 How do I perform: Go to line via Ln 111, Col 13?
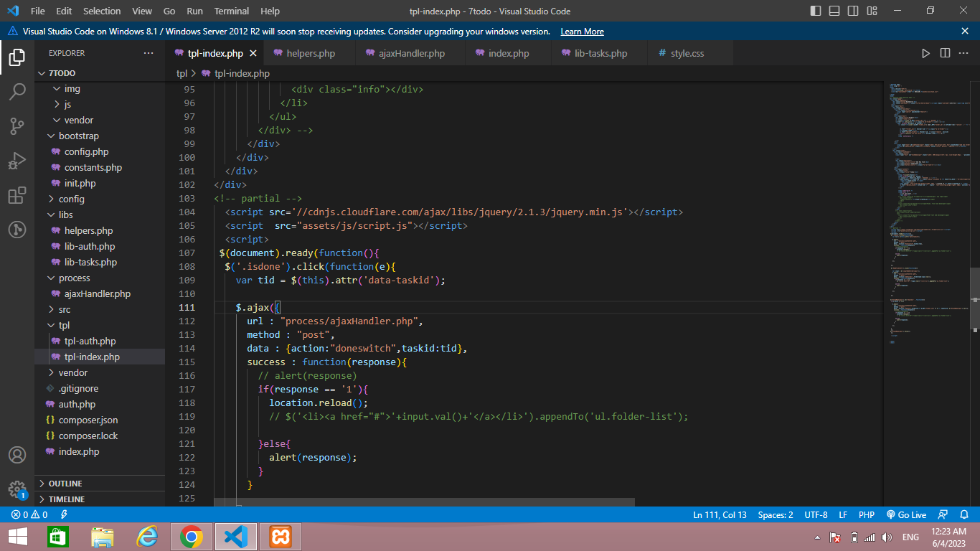[x=720, y=515]
